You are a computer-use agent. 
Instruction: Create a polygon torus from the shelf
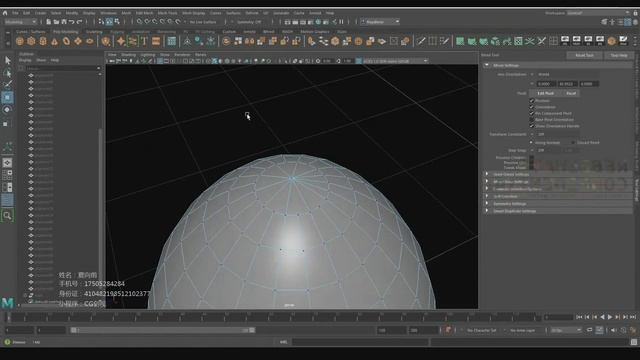click(x=66, y=41)
